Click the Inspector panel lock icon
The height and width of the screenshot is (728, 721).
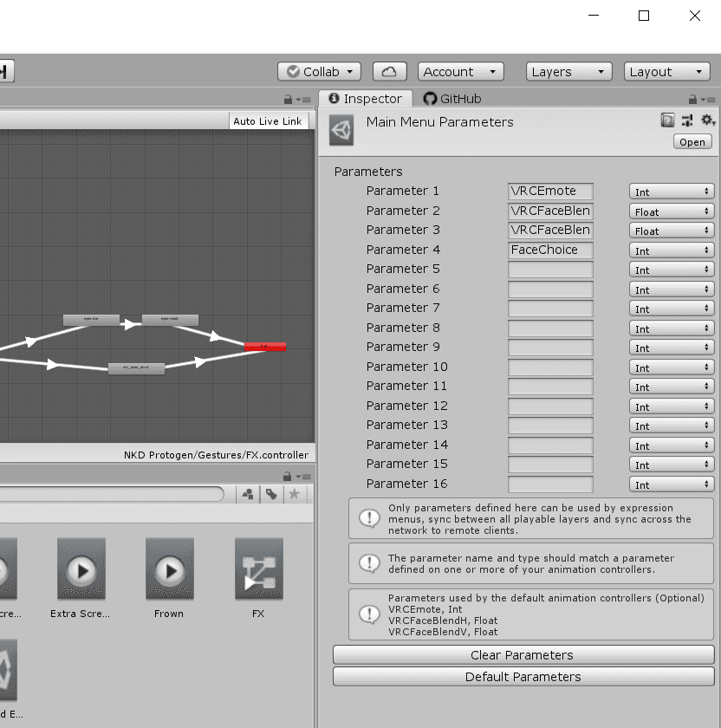(692, 99)
